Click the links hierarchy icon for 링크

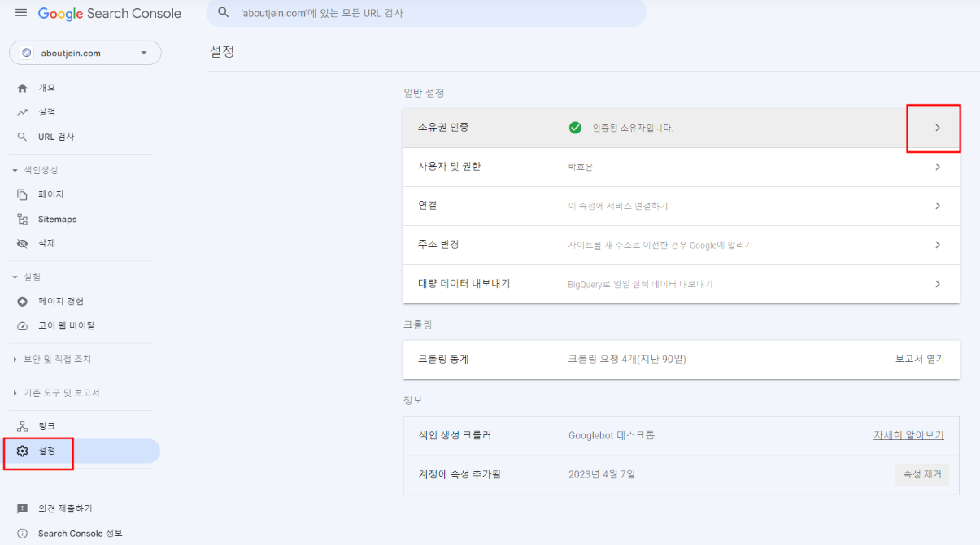23,426
